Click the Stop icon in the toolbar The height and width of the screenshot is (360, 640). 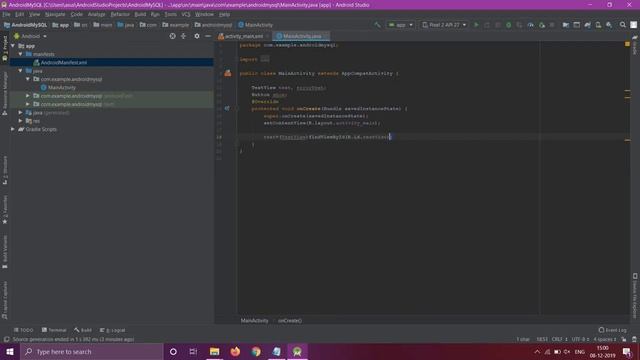point(552,25)
